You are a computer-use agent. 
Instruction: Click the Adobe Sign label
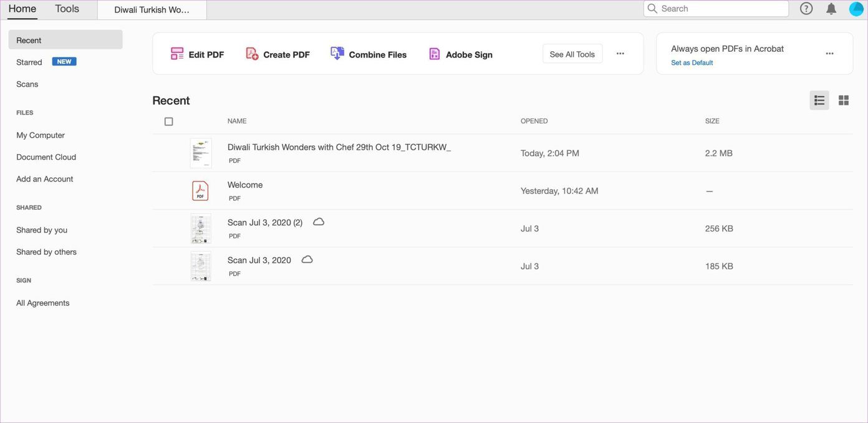[x=469, y=55]
